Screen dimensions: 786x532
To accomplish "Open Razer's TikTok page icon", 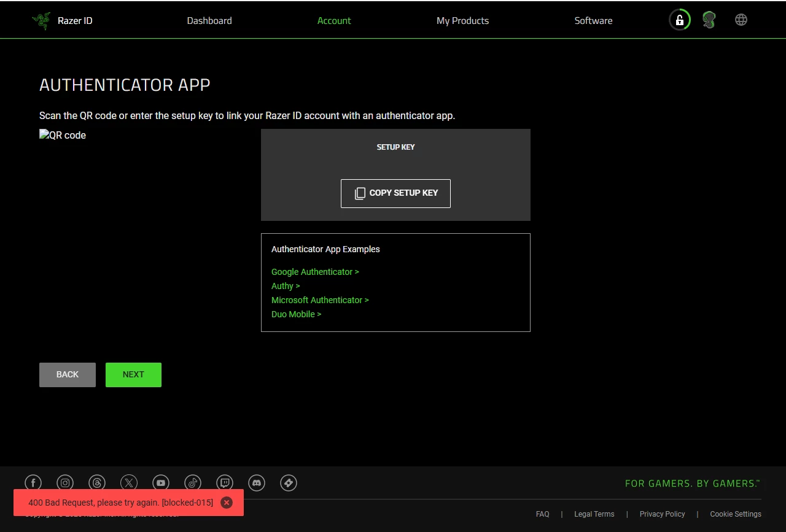I will [x=193, y=484].
